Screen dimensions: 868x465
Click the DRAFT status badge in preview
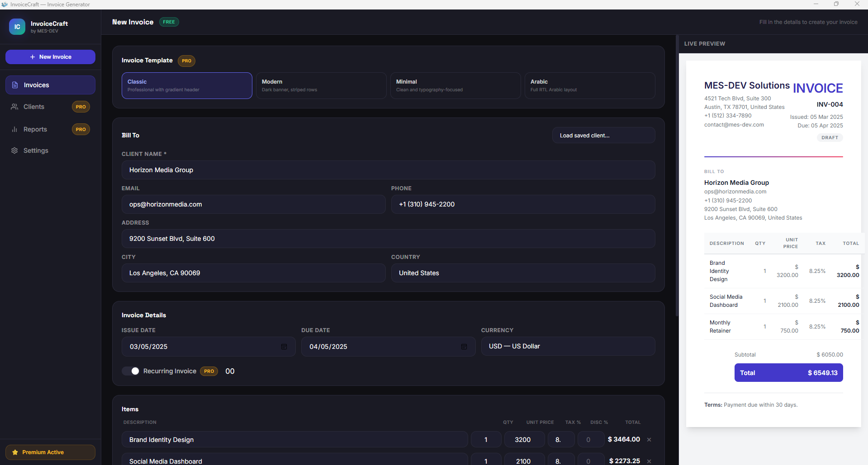point(830,137)
